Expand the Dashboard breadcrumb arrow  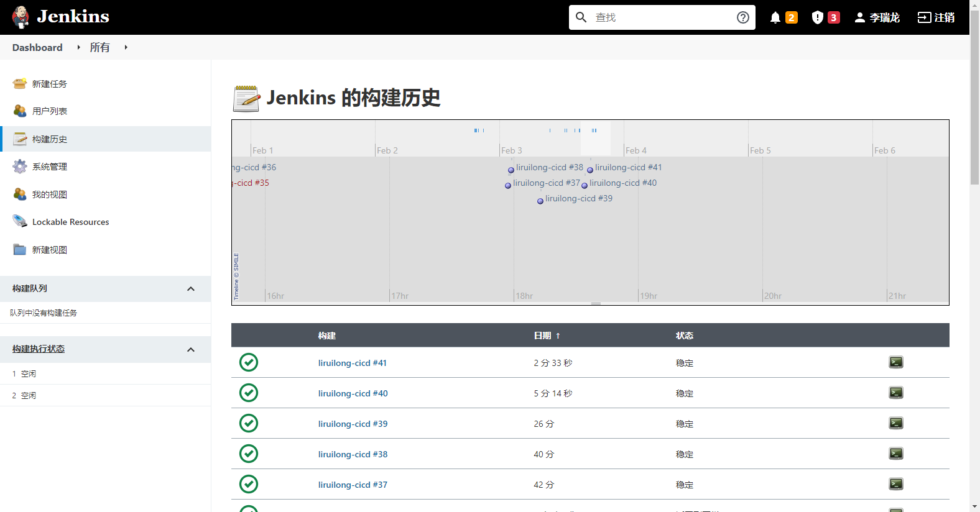(78, 47)
